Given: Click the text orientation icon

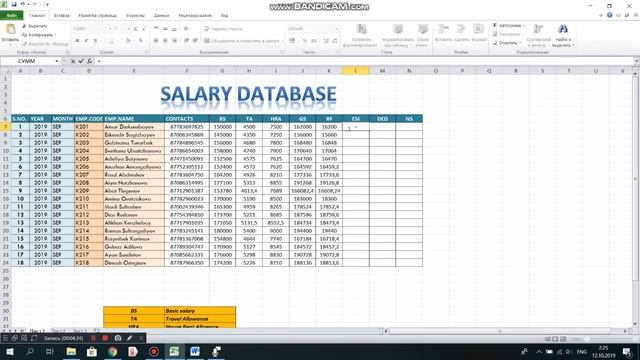Looking at the screenshot, I should (x=187, y=29).
